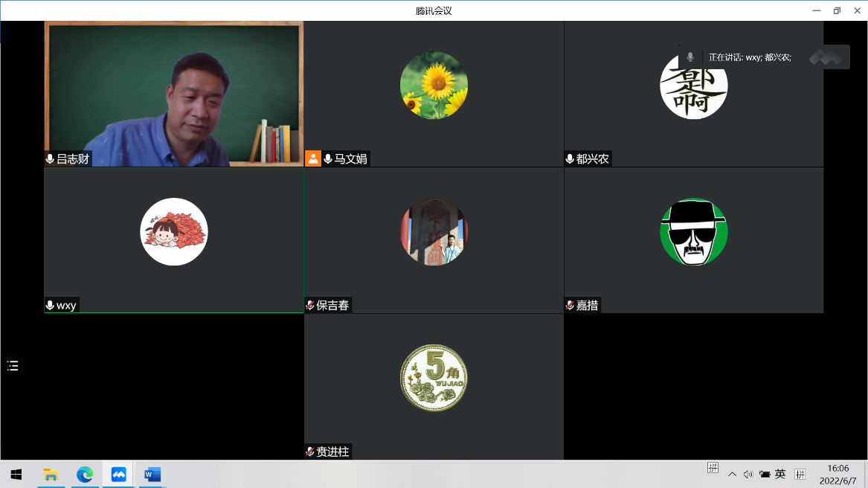The image size is (868, 488).
Task: Select 吕志财's video tile
Action: tap(174, 94)
